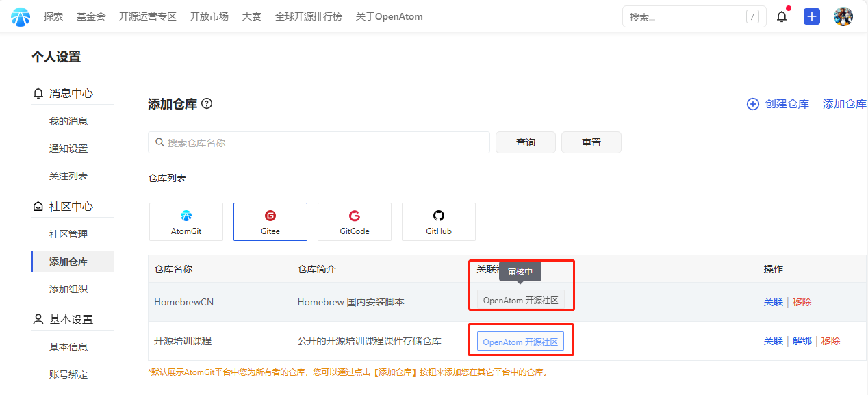
Task: Click 关联 in the 开源培训课程 row
Action: (x=774, y=341)
